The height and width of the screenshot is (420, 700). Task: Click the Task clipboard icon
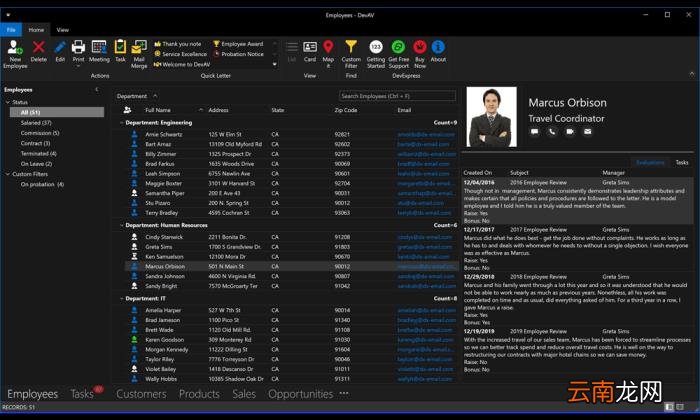[x=120, y=47]
